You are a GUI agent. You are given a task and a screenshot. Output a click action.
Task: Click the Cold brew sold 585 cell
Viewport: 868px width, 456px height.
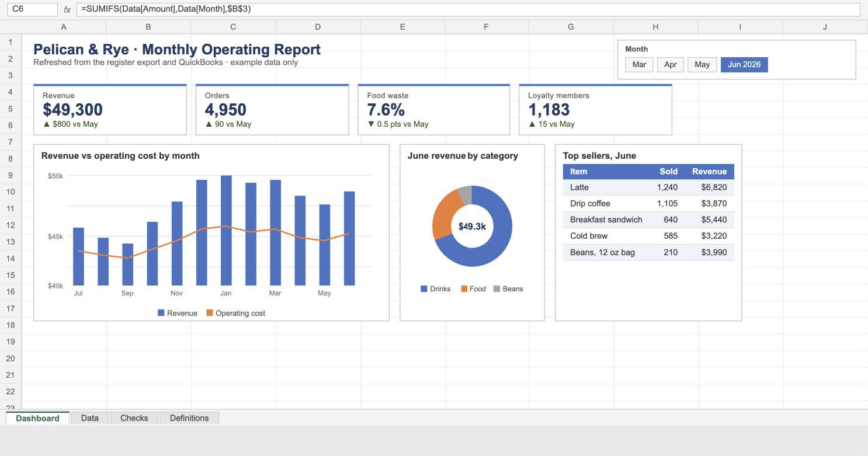(x=671, y=236)
